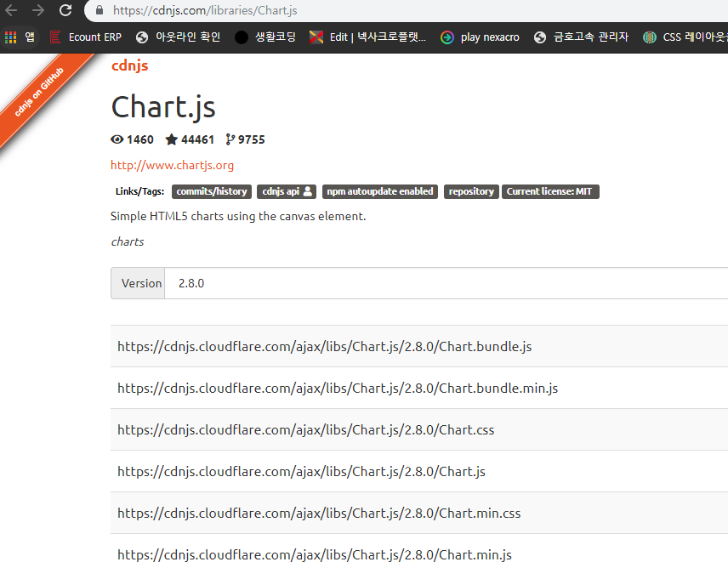Screen dimensions: 728x579
Task: Open the cdnjs api tag
Action: [287, 192]
